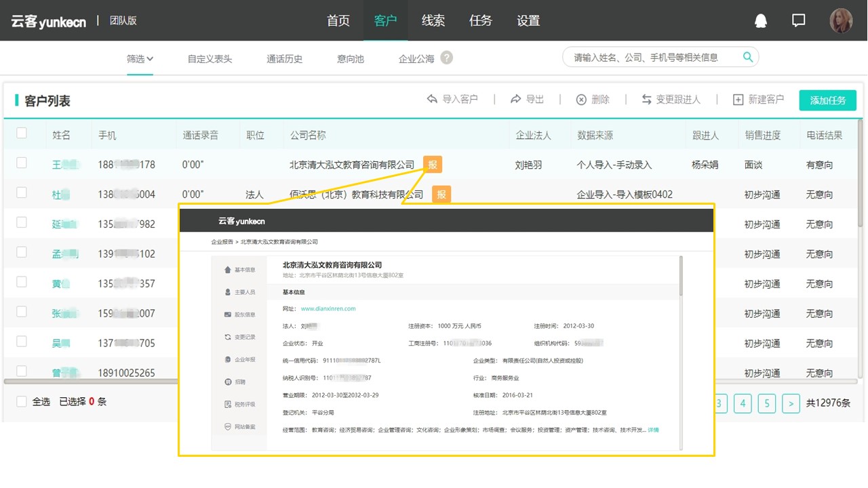Screen dimensions: 868x488
Task: Click the 企业报告 breadcrumb
Action: coord(222,241)
